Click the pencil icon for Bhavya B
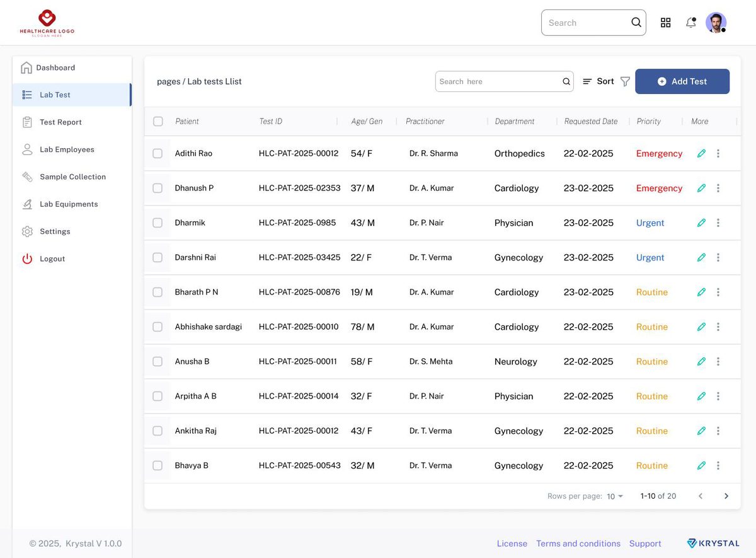The width and height of the screenshot is (756, 558). tap(701, 465)
